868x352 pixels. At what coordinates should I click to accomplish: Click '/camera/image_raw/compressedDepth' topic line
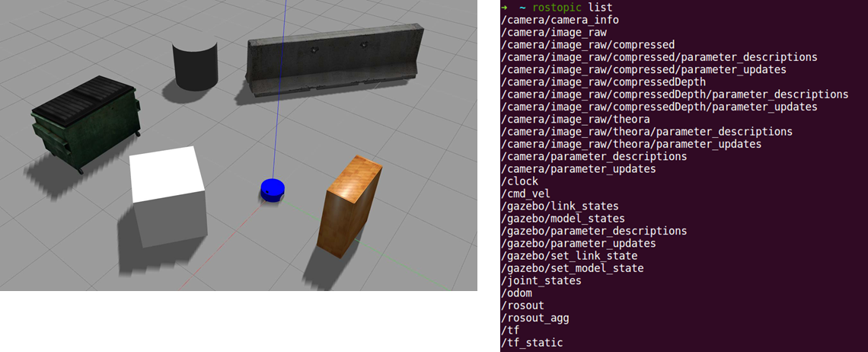pyautogui.click(x=603, y=82)
